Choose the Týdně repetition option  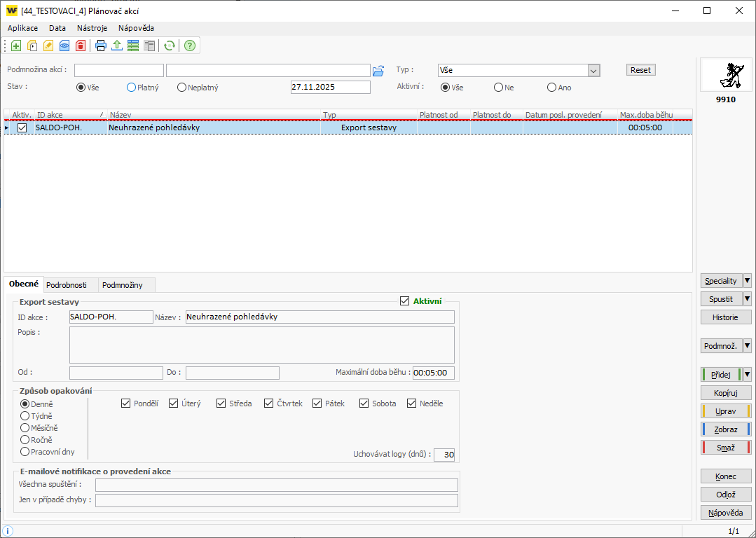click(x=25, y=416)
